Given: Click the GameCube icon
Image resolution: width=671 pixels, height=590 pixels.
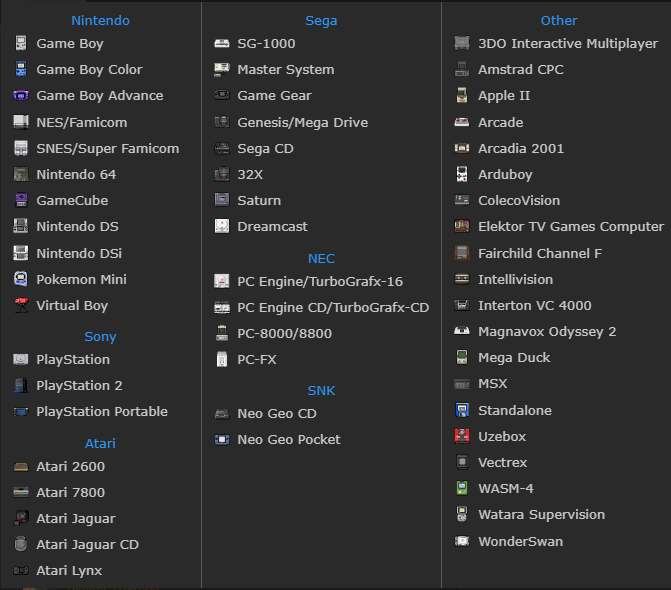Looking at the screenshot, I should tap(21, 200).
